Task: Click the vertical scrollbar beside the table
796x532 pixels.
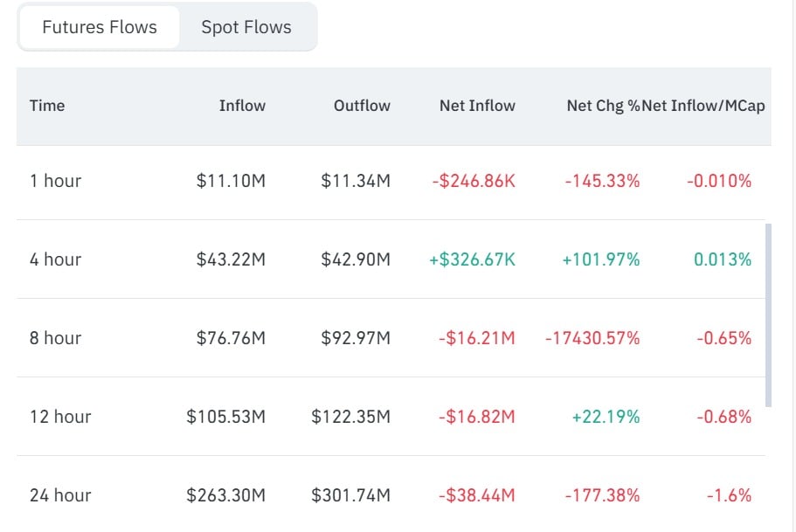Action: pos(768,314)
